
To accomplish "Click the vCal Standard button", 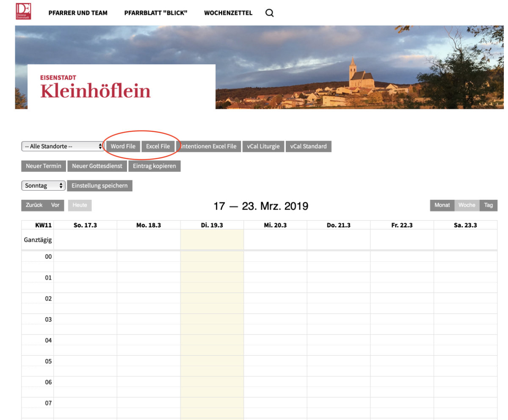I will (x=309, y=146).
